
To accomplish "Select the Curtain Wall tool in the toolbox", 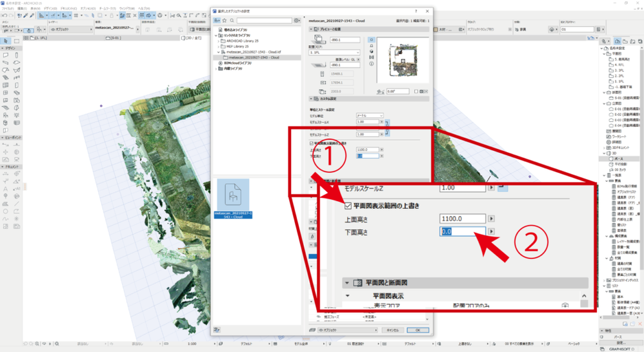I will [6, 85].
